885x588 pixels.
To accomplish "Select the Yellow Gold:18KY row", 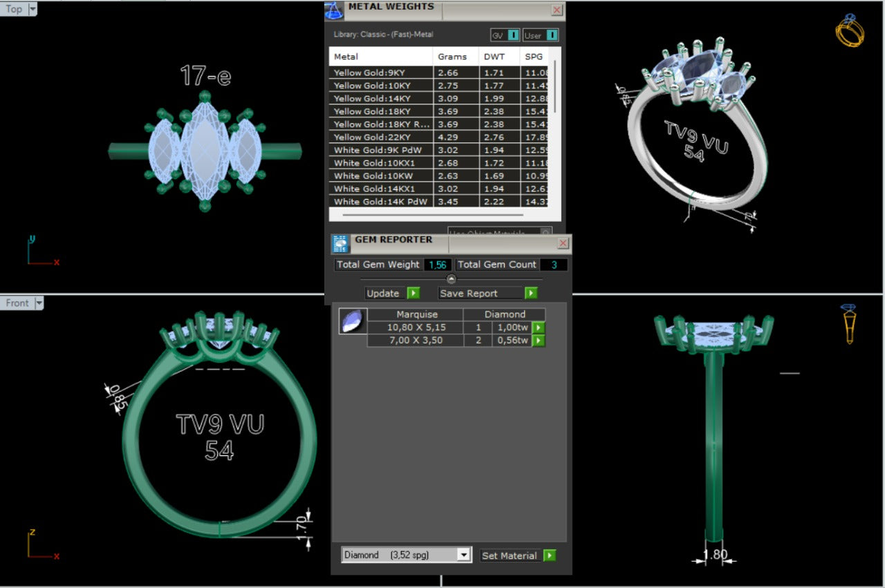I will [439, 111].
